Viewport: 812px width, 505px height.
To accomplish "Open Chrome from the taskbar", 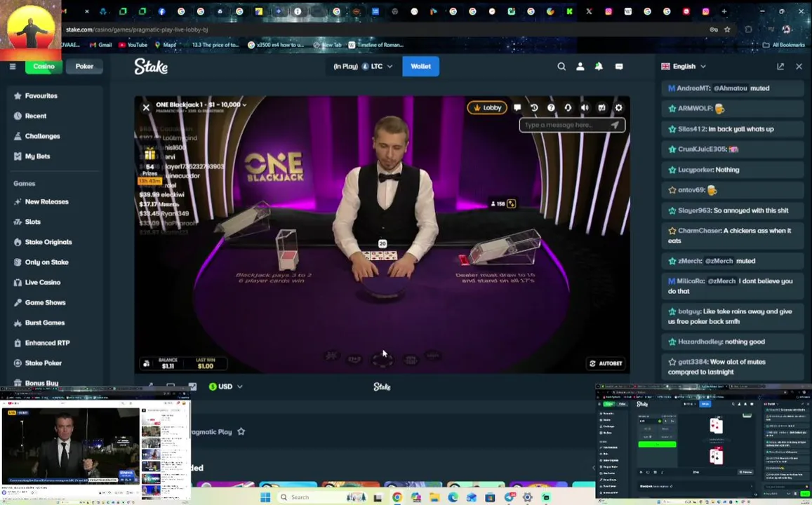I will pos(397,497).
